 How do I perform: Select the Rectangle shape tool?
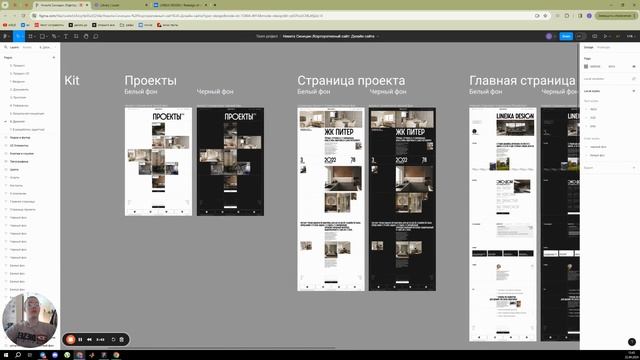click(x=42, y=36)
